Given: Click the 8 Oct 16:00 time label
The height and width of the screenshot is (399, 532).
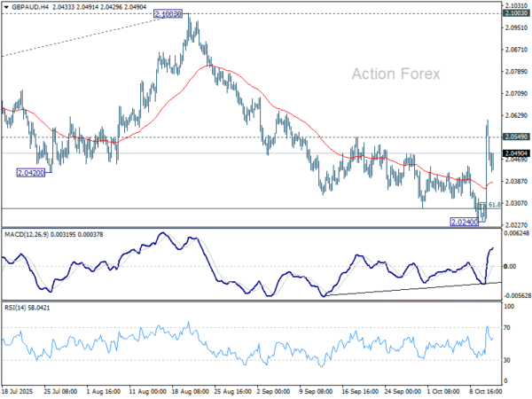Looking at the screenshot, I should (x=486, y=392).
